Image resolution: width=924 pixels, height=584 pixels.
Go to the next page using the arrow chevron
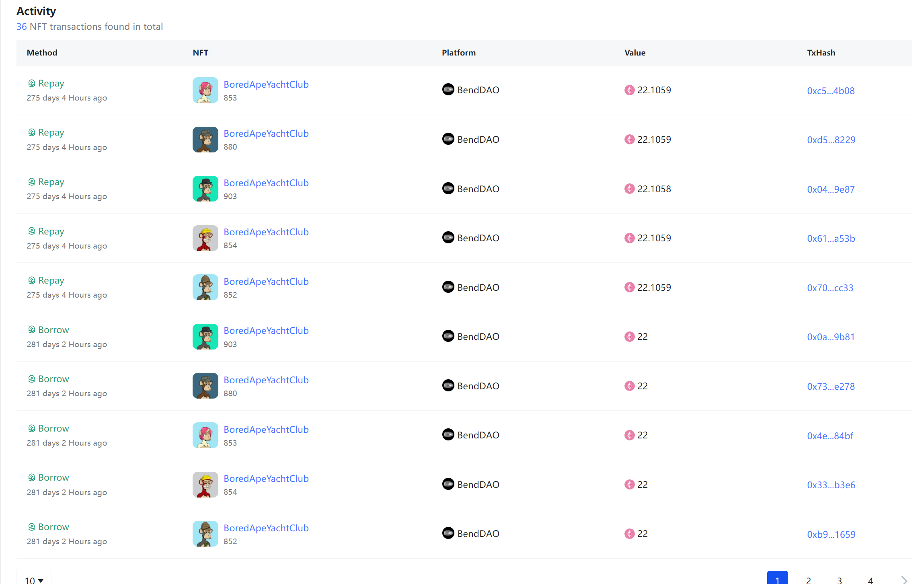tap(904, 580)
